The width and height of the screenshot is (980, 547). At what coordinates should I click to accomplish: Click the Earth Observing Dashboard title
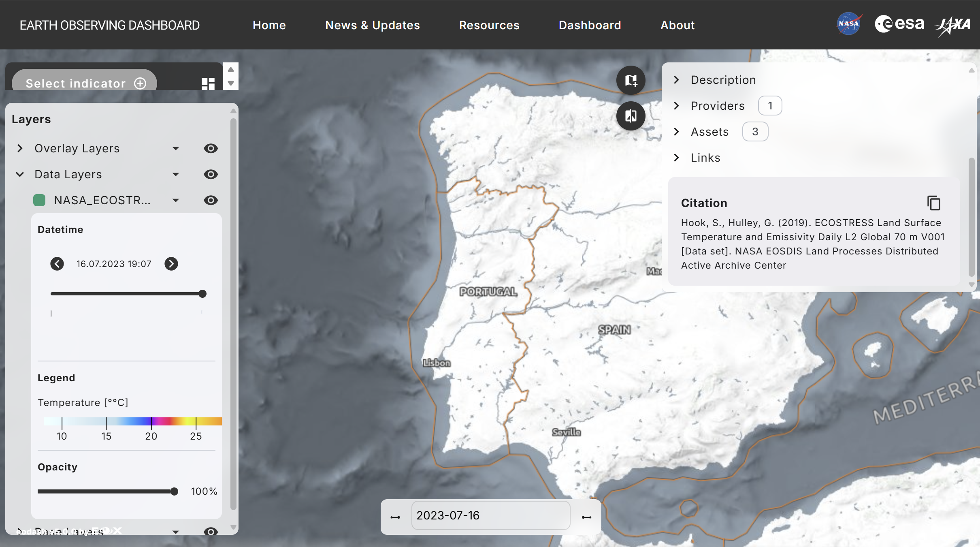tap(110, 25)
